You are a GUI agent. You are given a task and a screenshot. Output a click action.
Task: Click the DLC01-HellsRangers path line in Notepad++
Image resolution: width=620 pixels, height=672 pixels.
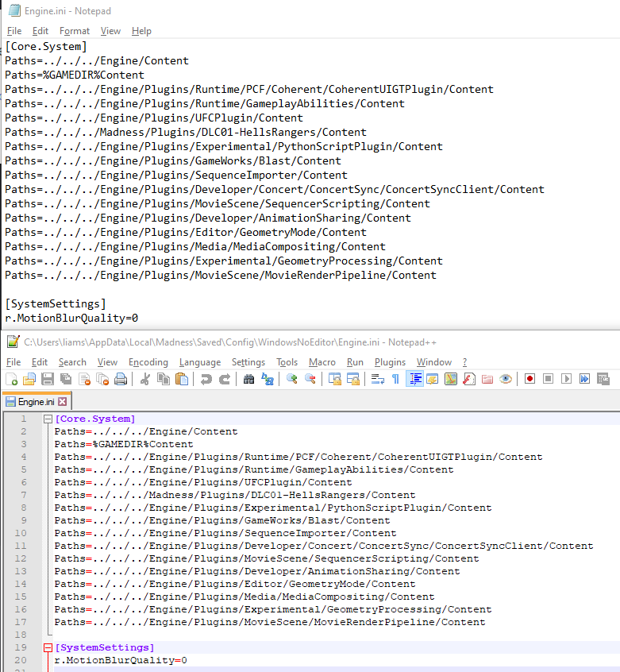235,495
